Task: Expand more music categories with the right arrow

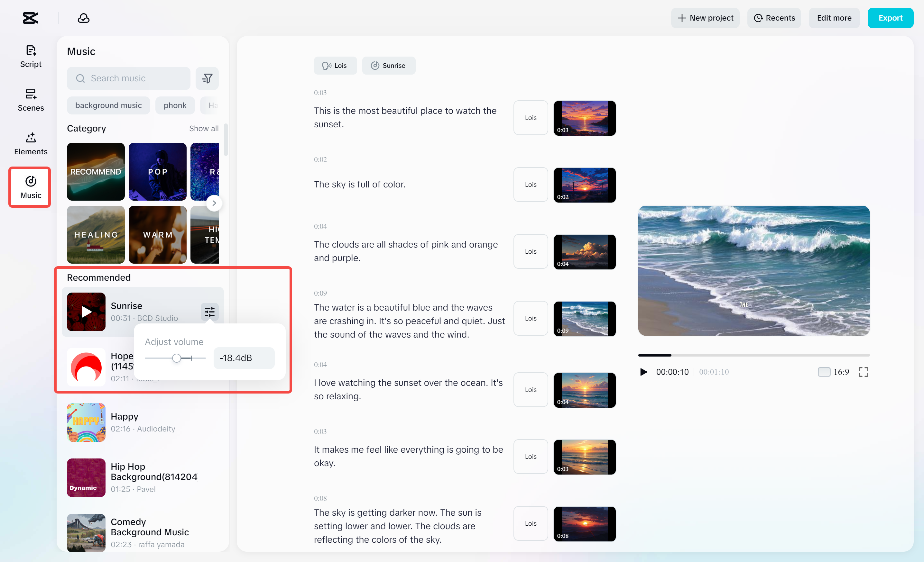Action: [214, 203]
